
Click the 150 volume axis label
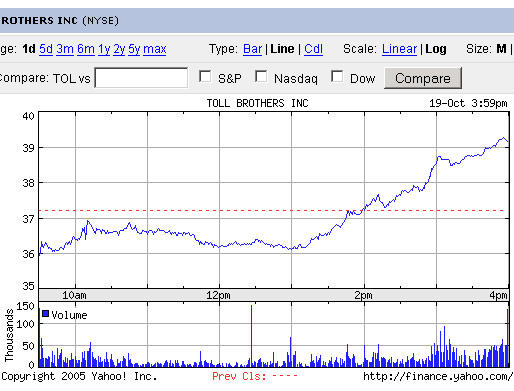click(25, 306)
